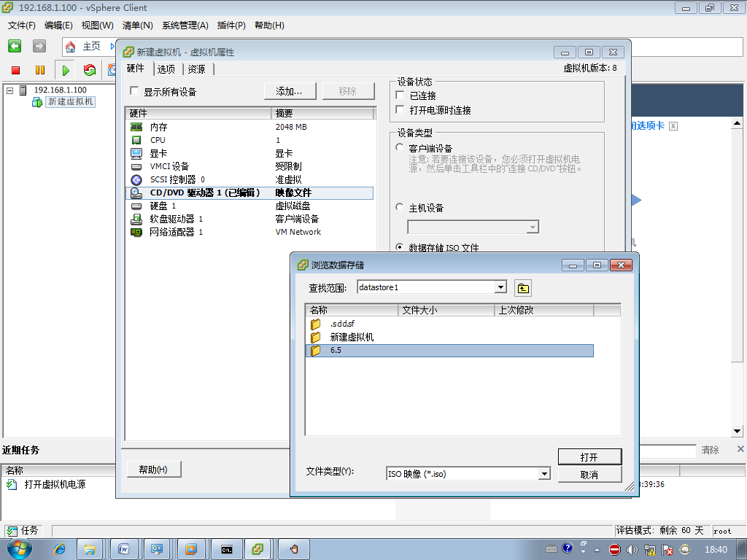Select the 6.5 folder row
This screenshot has height=560, width=747.
(x=449, y=351)
